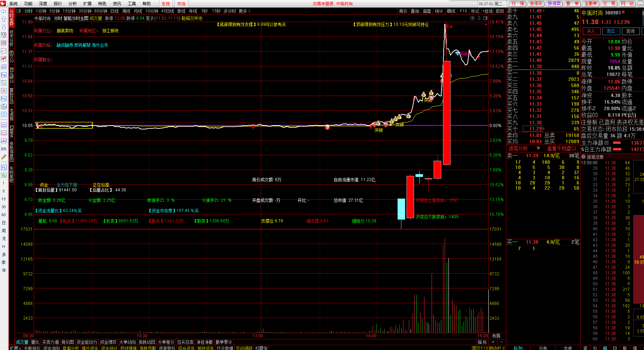Viewport: 644px width, 350px height.
Task: Click the 10% percentage icon in sidebar
Action: 4,149
